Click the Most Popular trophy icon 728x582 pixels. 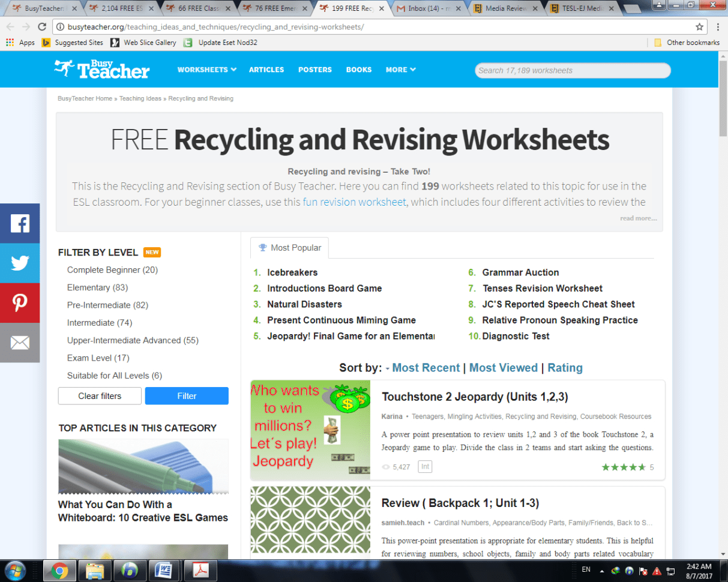point(262,247)
